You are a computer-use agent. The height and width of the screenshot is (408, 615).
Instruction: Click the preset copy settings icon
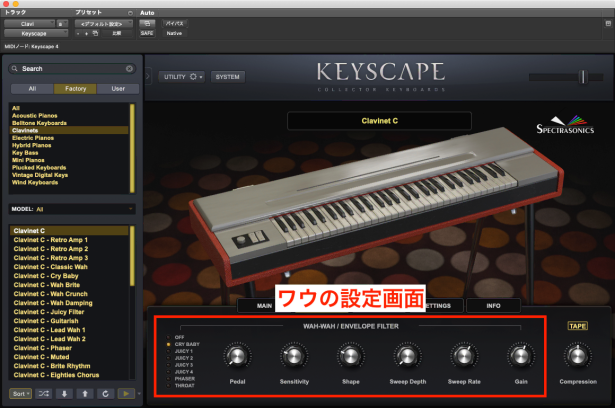click(x=95, y=33)
